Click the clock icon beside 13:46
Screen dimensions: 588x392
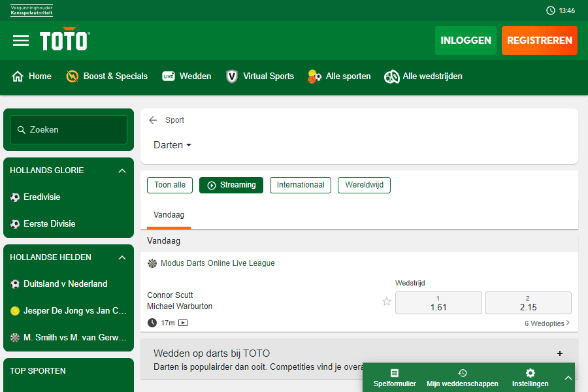[x=550, y=10]
